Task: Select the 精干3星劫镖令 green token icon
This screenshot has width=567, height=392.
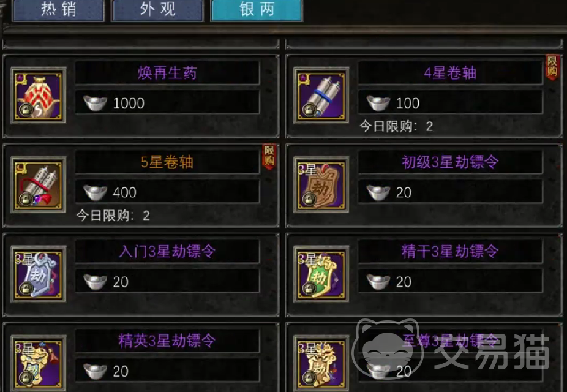Action: point(321,274)
